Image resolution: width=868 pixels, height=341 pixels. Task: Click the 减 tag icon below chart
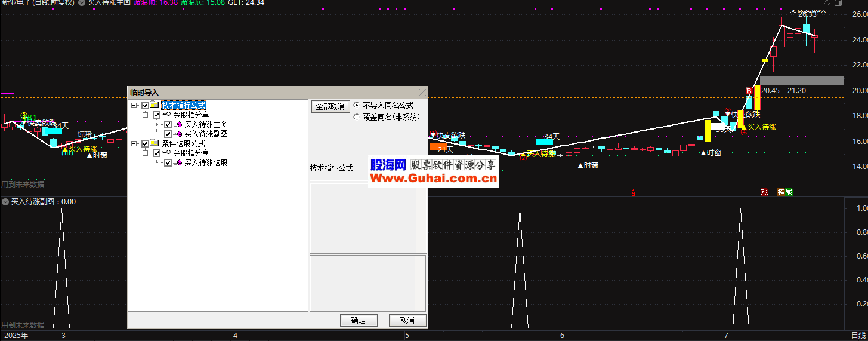tap(789, 192)
